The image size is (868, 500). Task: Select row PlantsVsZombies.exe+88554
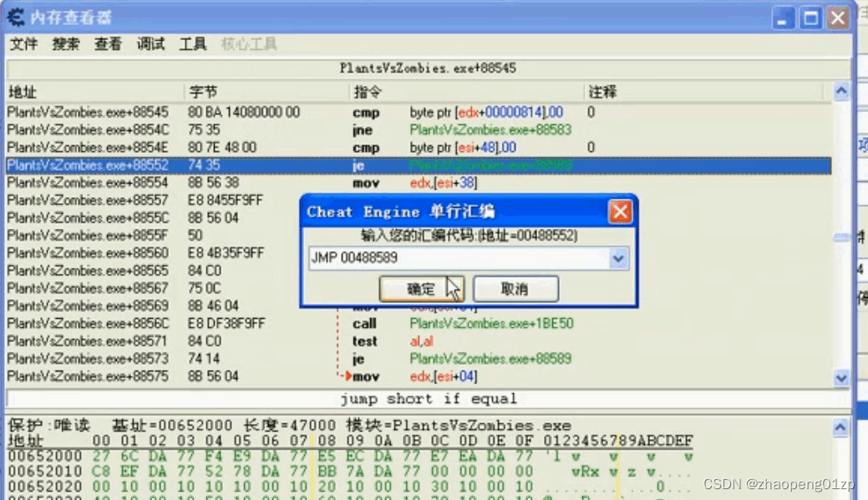(419, 183)
